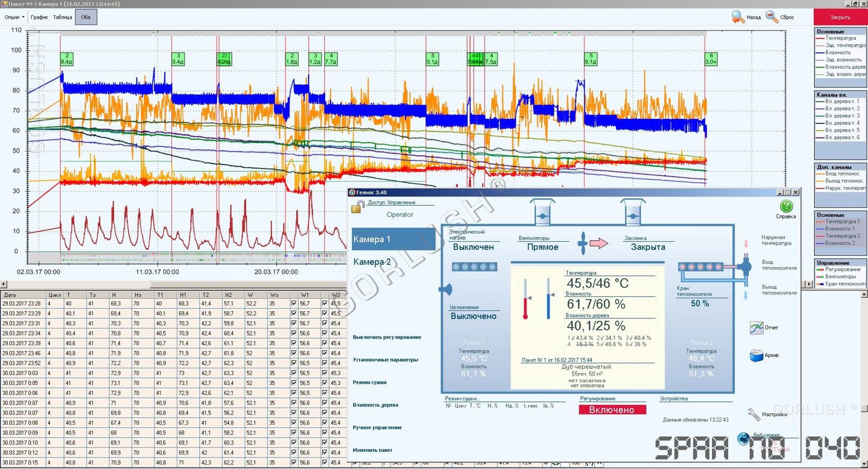Open Справка help green question icon
868x469 pixels.
click(x=786, y=206)
